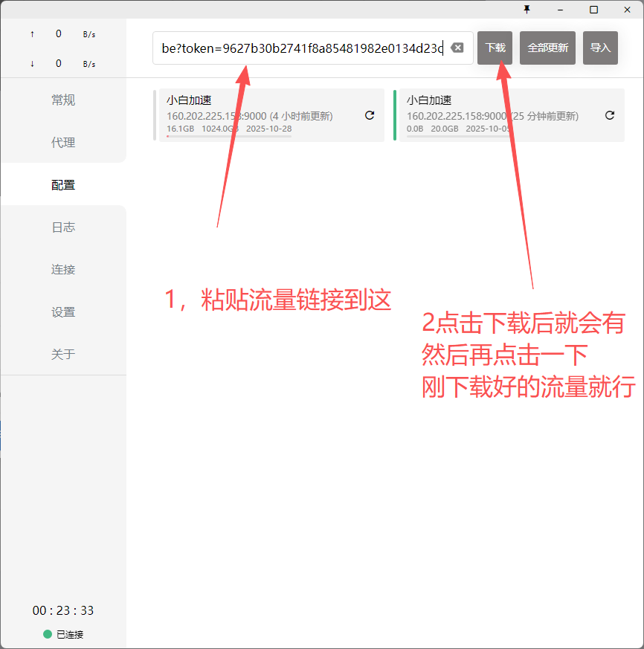Clear the subscription URL with the erase icon
Image resolution: width=644 pixels, height=649 pixels.
457,48
